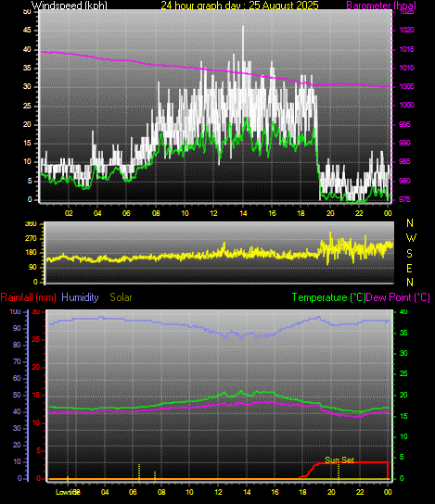435x504 pixels.
Task: Click the "24 hour graph day : 25 August 2025" title
Action: [x=239, y=6]
